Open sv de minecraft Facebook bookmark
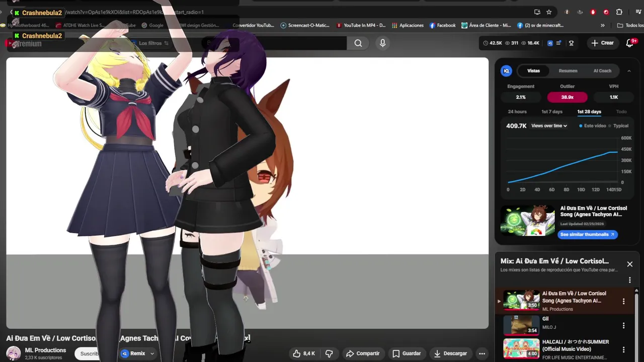Screen dimensions: 644x362 click(x=540, y=25)
